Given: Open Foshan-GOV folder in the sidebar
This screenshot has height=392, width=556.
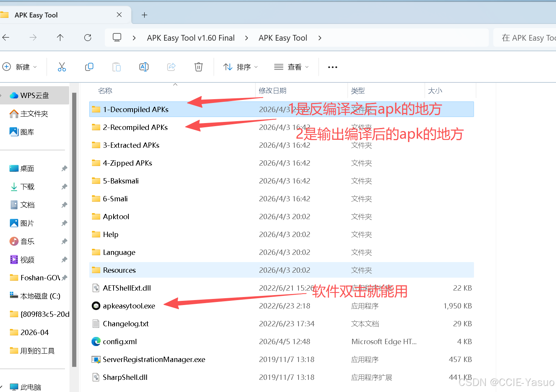Looking at the screenshot, I should [x=35, y=278].
